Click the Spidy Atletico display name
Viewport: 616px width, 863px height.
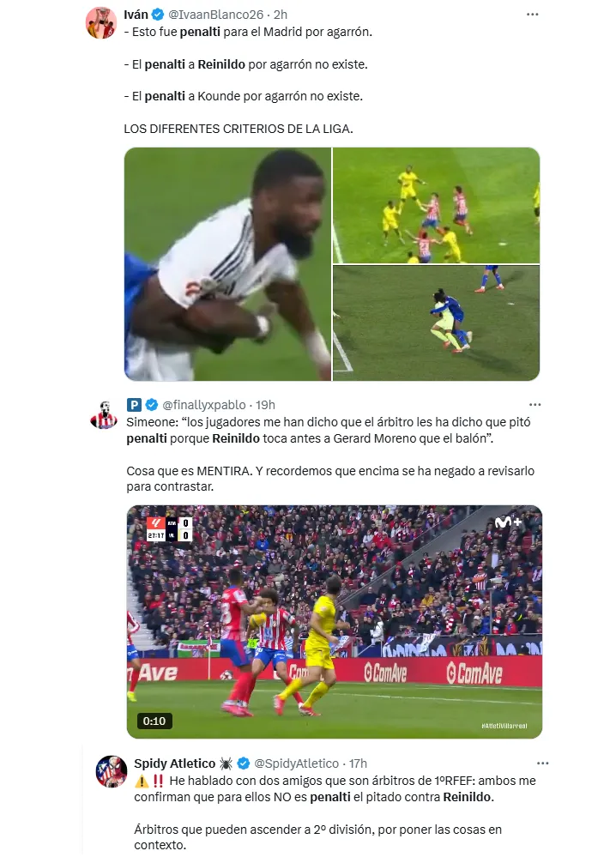174,763
